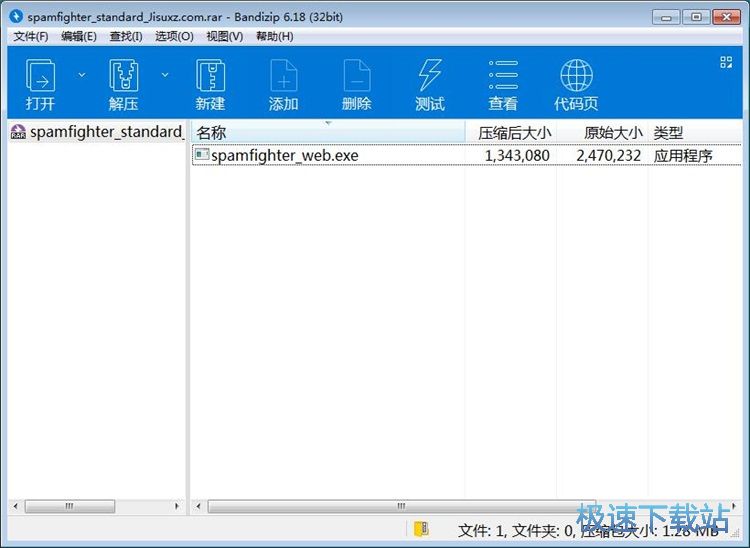The image size is (750, 548).
Task: Click the file list horizontal scrollbar thumb
Action: [401, 506]
